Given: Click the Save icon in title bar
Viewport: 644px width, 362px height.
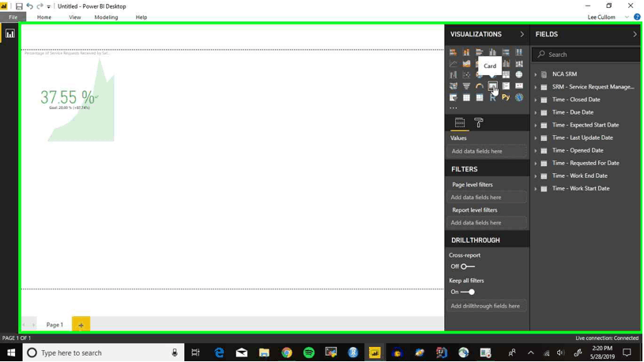Looking at the screenshot, I should (19, 6).
